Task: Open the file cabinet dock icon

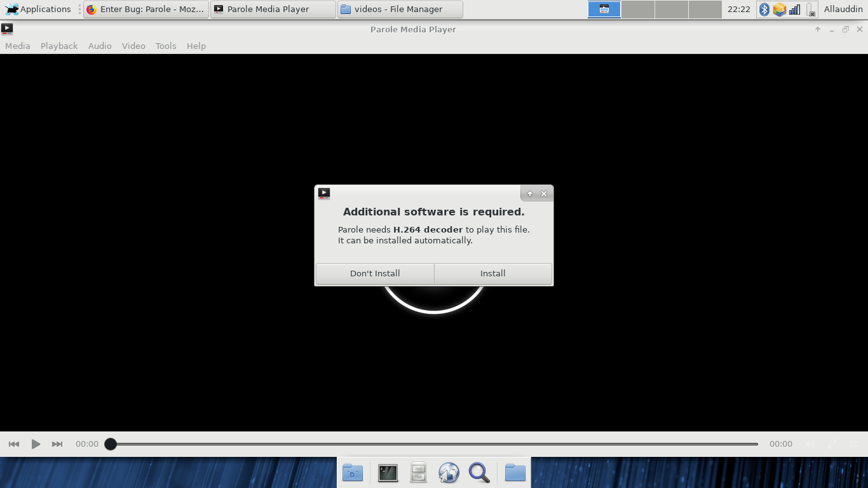Action: [418, 473]
